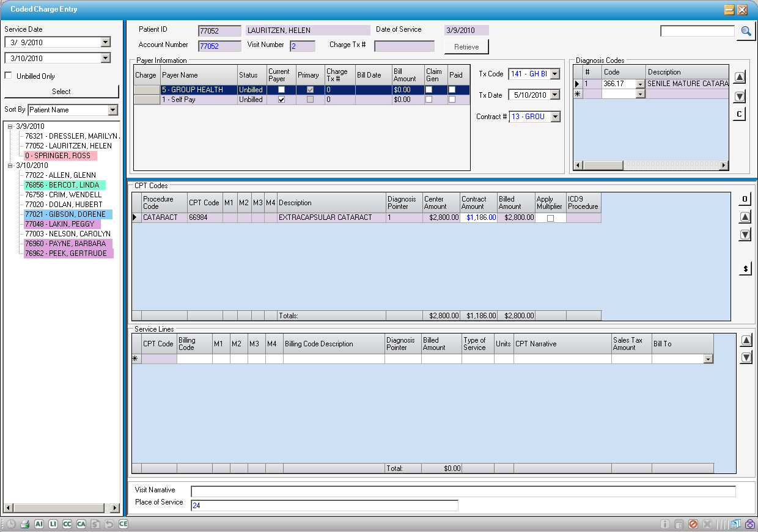Toggle the Apply Multiplier checkbox for Cataract
This screenshot has width=758, height=532.
tap(550, 218)
